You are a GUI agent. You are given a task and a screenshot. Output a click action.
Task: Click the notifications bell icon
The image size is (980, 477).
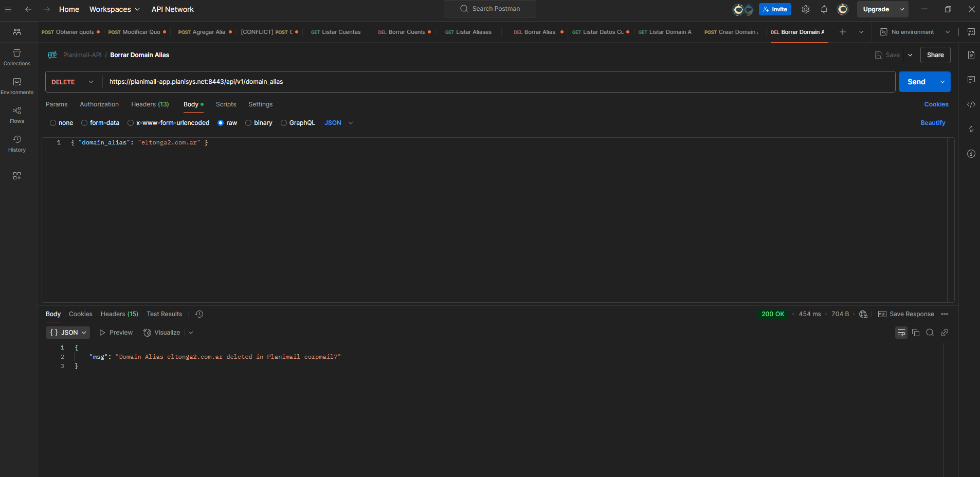point(824,9)
